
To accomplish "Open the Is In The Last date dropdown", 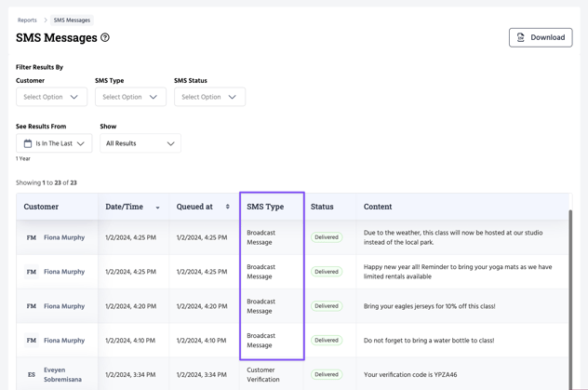I will [54, 143].
